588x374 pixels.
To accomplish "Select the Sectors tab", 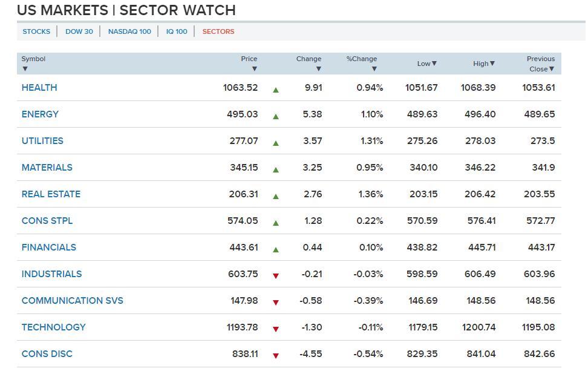I will point(218,31).
